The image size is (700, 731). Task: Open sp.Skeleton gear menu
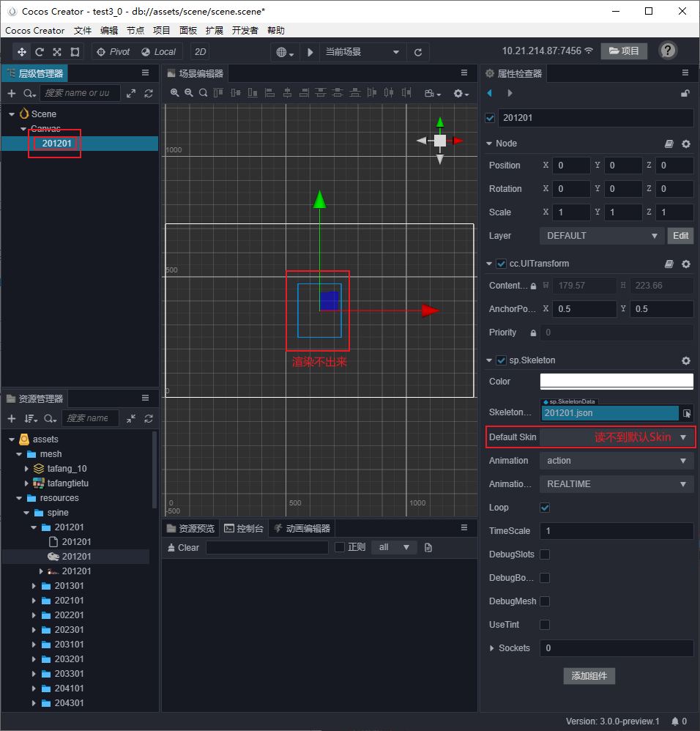click(x=686, y=360)
